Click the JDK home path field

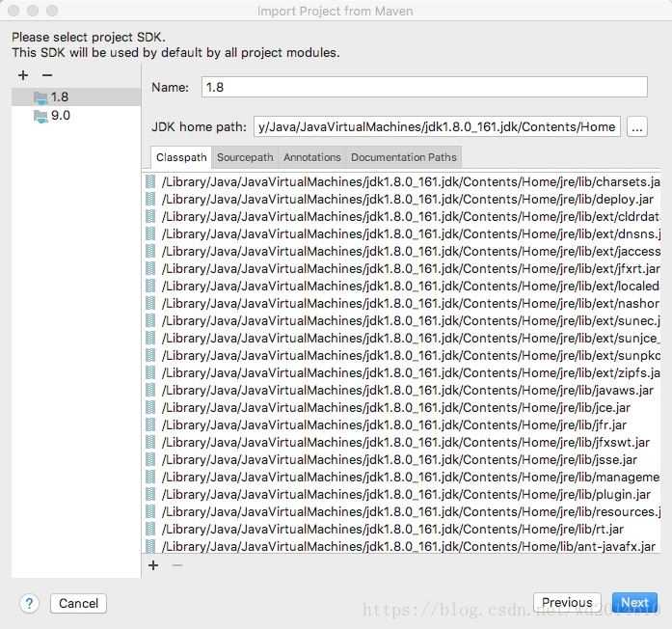coord(437,127)
